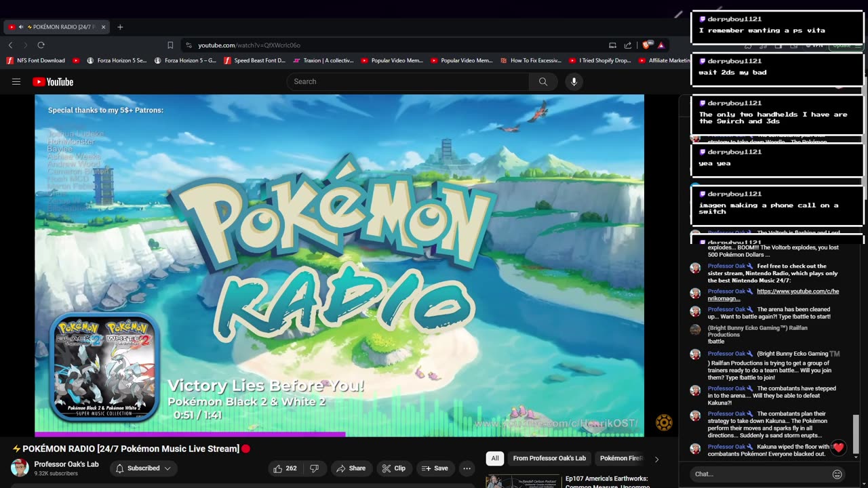Expand the Subscribed notification dropdown
Image resolution: width=868 pixels, height=488 pixels.
143,468
